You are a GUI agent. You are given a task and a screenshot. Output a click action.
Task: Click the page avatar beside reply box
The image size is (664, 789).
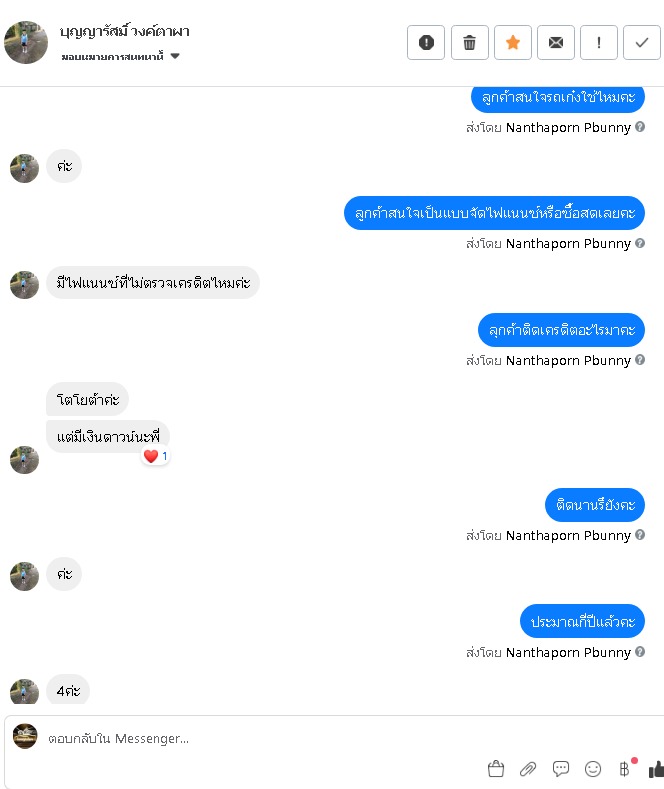(25, 736)
